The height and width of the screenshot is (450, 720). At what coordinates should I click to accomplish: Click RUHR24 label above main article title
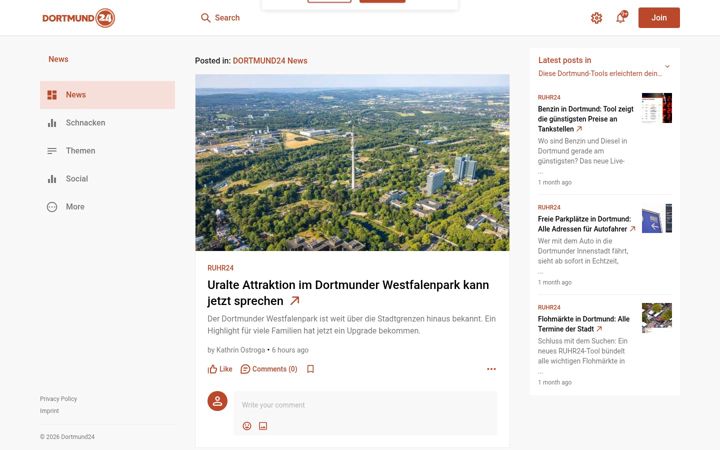click(220, 268)
